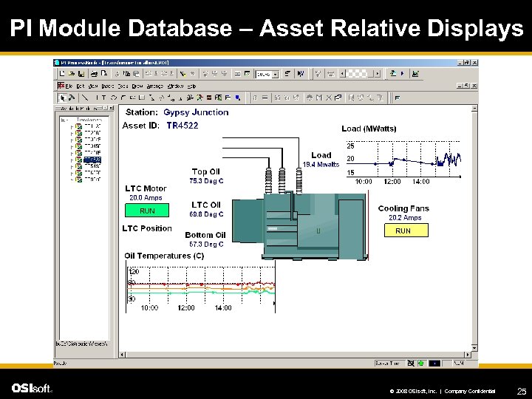
Task: Open the View menu
Action: coord(93,86)
